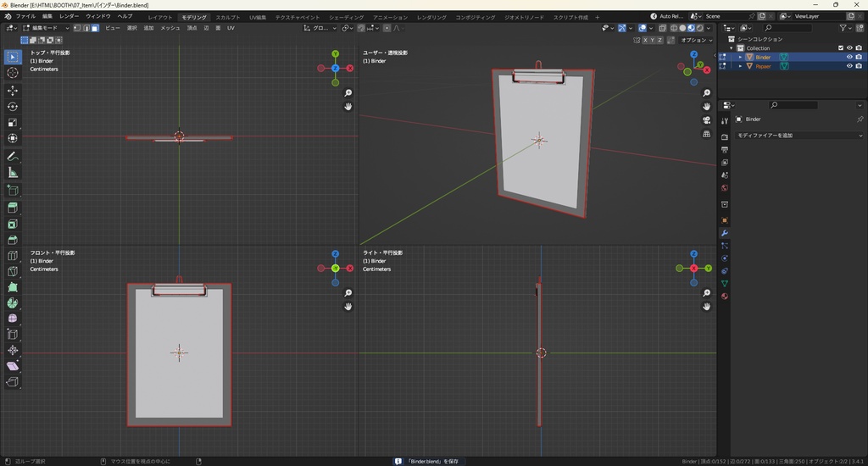868x466 pixels.
Task: Pick the Measure tool
Action: [x=13, y=173]
